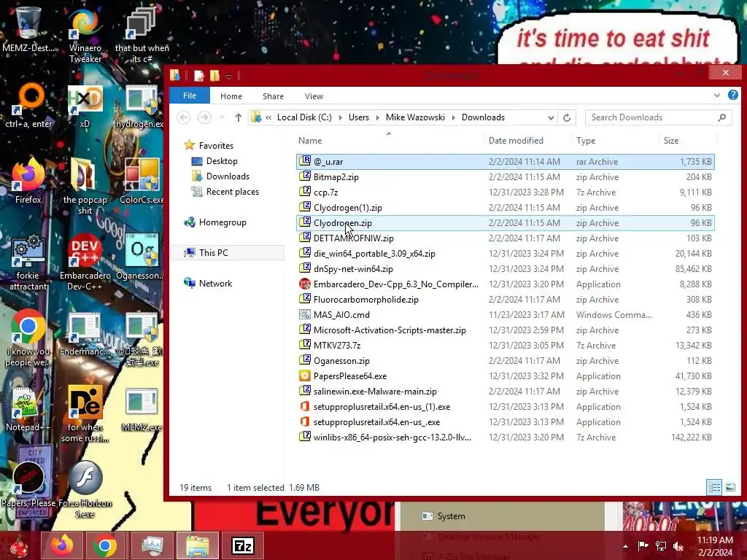Expand the ribbon with the chevron

pyautogui.click(x=716, y=96)
